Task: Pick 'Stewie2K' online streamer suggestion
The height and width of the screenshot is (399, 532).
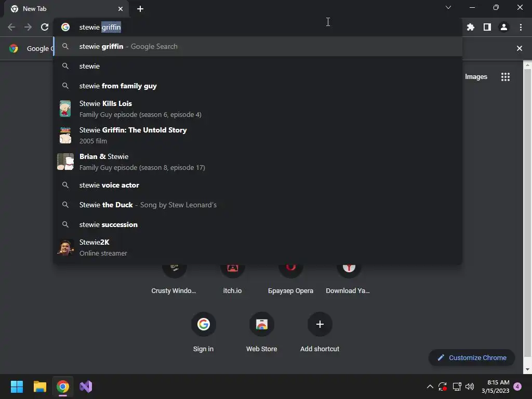Action: 258,247
